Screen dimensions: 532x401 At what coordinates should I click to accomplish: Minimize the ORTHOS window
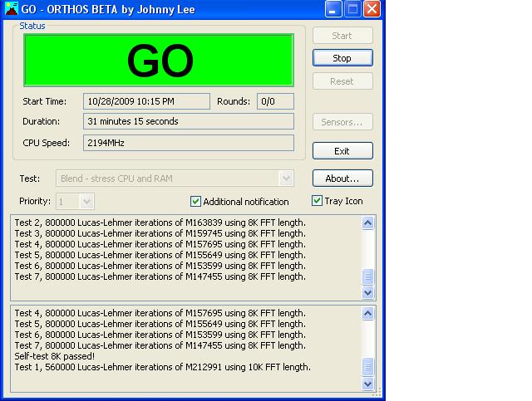(333, 9)
